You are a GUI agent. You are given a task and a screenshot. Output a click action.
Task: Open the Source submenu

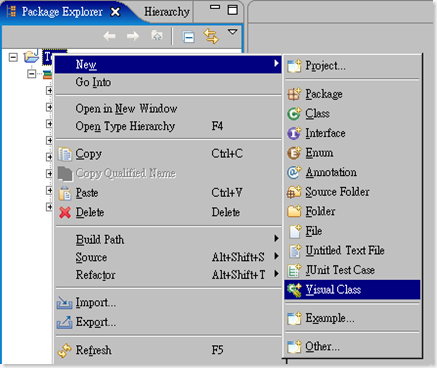pyautogui.click(x=168, y=257)
